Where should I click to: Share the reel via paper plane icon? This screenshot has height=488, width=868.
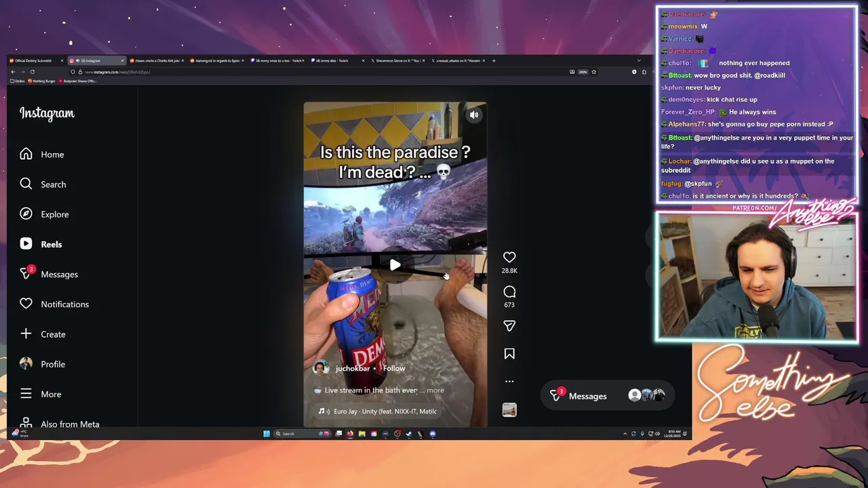[x=509, y=326]
